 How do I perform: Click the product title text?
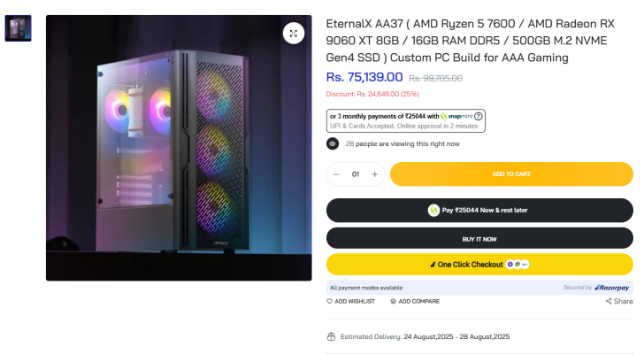click(470, 41)
